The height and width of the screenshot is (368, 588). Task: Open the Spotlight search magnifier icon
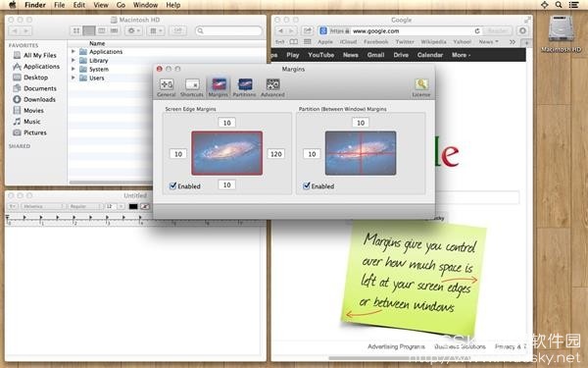pos(559,5)
